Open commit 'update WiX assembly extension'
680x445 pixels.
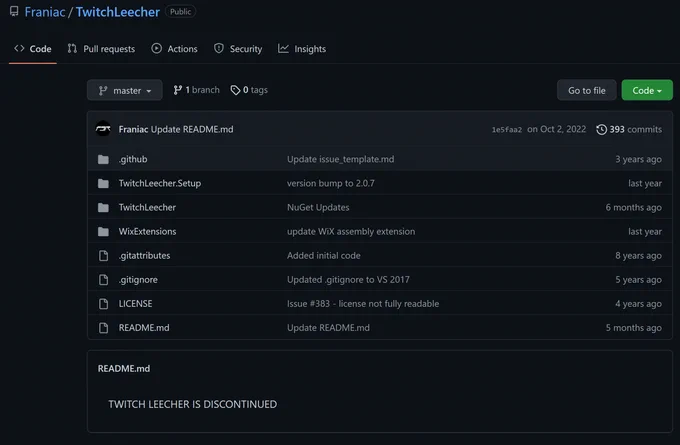pos(351,232)
